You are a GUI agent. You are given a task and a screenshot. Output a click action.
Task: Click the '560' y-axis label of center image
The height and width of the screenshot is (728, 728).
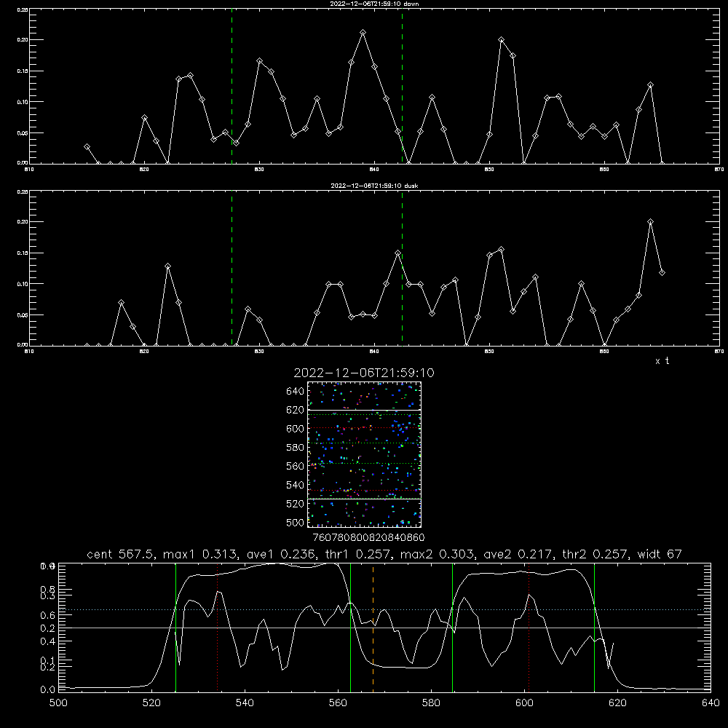(296, 466)
